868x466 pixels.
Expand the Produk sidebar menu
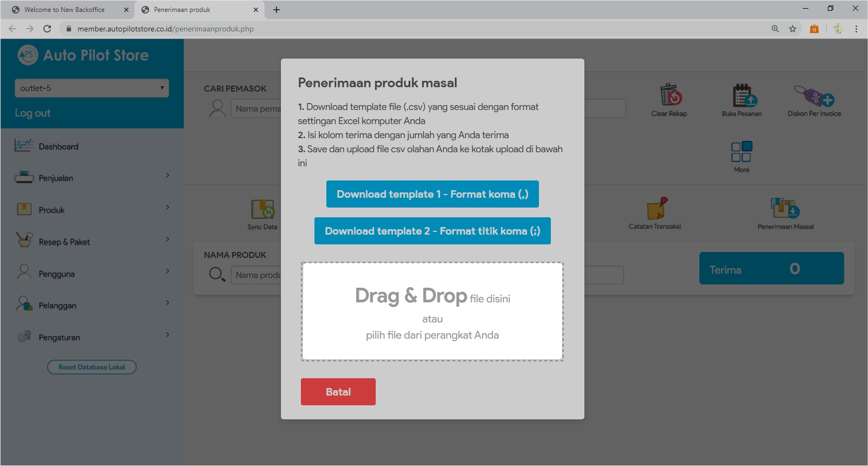(92, 210)
